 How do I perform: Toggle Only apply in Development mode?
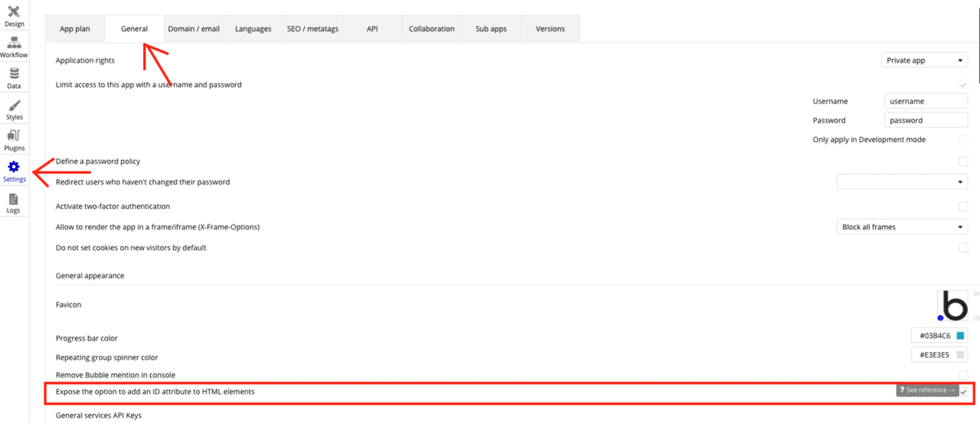[964, 140]
